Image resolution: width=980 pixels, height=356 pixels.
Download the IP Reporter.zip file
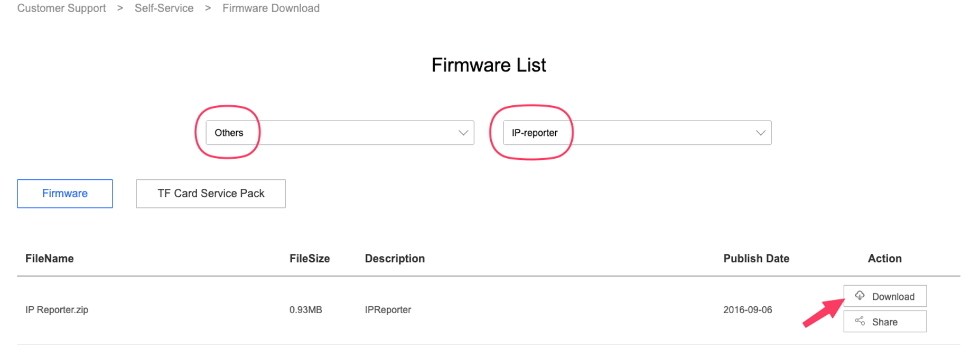tap(885, 296)
